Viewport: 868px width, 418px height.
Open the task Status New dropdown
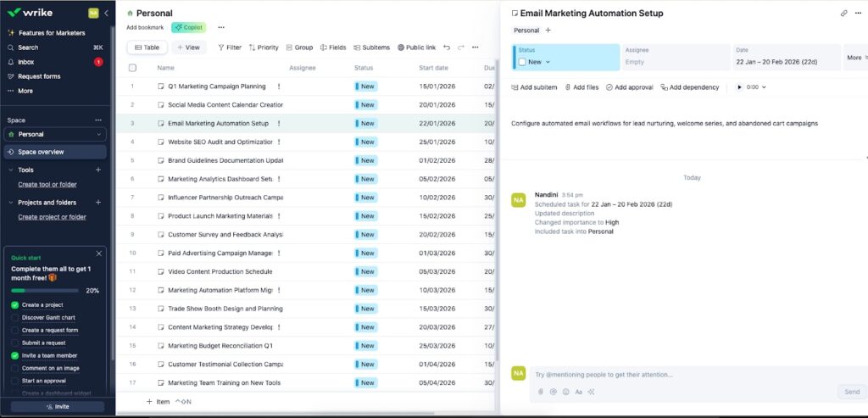pyautogui.click(x=539, y=62)
